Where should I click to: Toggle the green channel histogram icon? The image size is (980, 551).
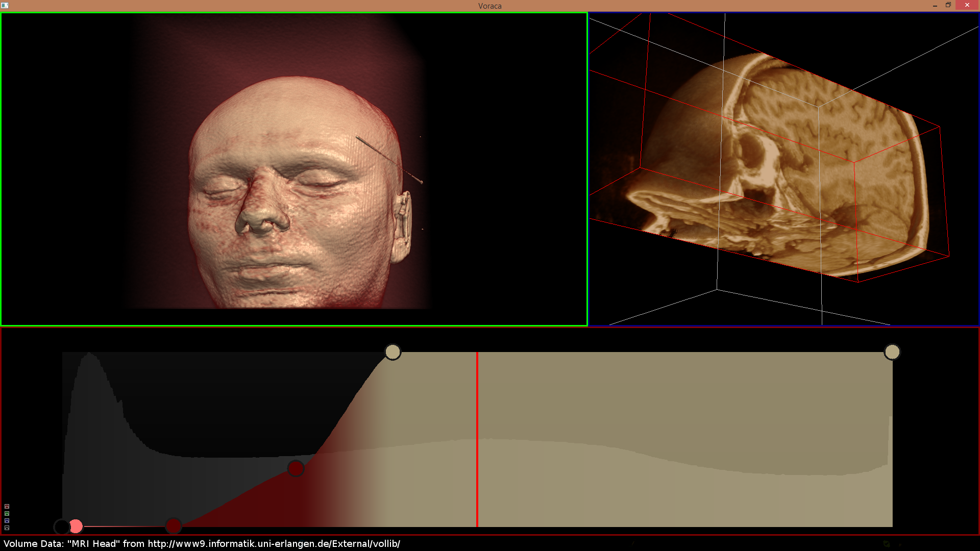(x=7, y=514)
